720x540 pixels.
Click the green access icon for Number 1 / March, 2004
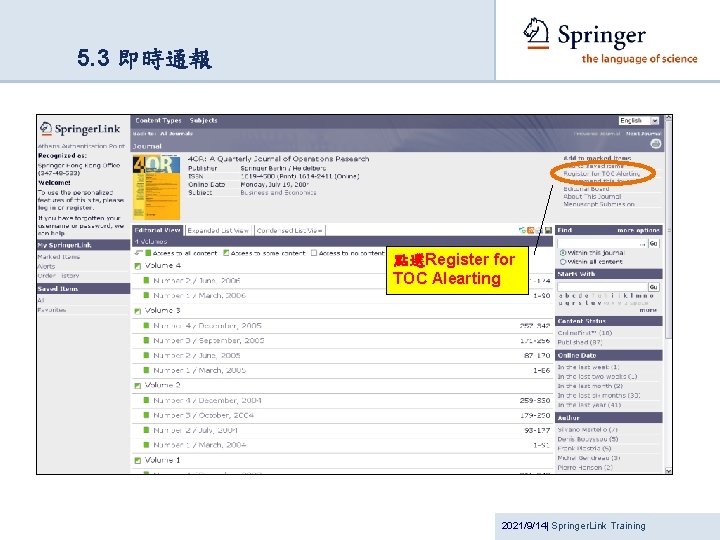[x=146, y=444]
